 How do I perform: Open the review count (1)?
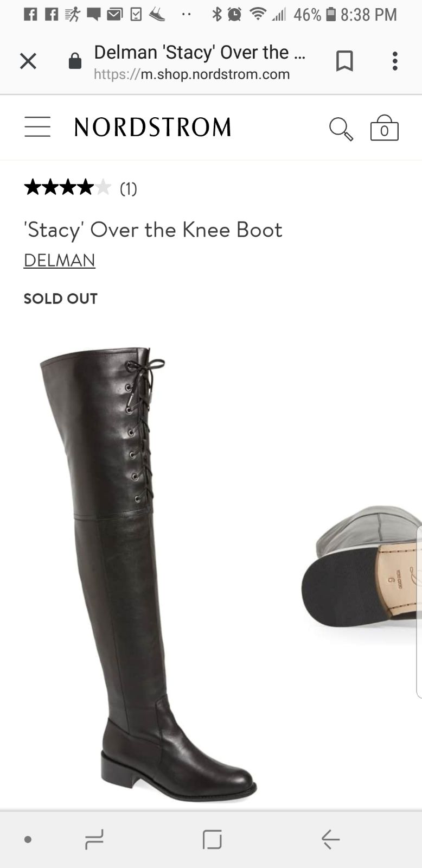129,189
